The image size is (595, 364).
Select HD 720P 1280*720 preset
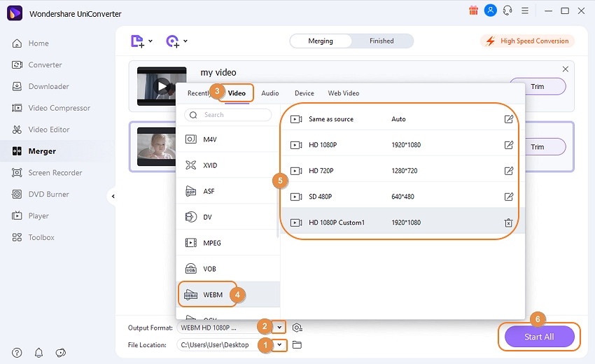point(402,171)
